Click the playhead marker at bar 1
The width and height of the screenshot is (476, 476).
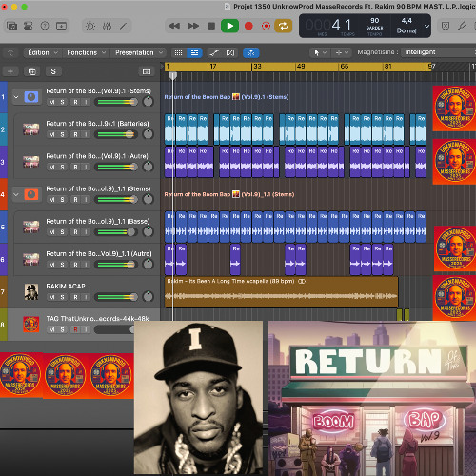point(172,75)
